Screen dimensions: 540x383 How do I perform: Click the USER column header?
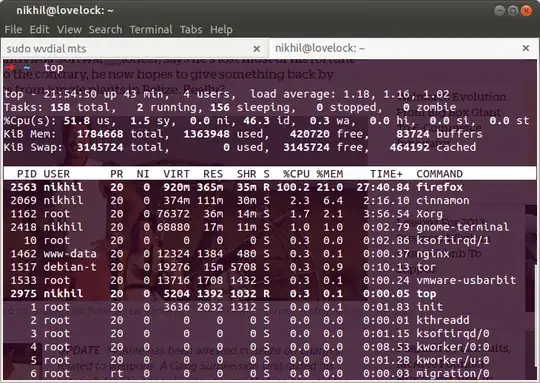(57, 174)
